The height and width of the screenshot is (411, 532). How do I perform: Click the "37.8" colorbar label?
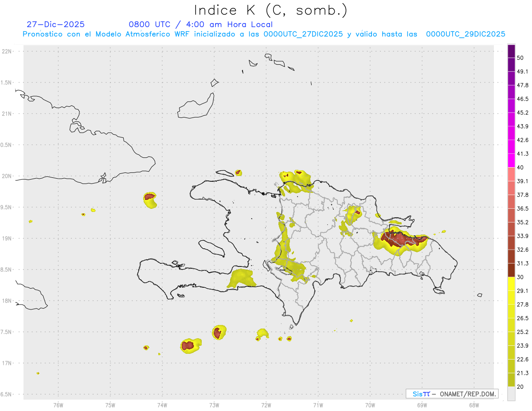523,195
